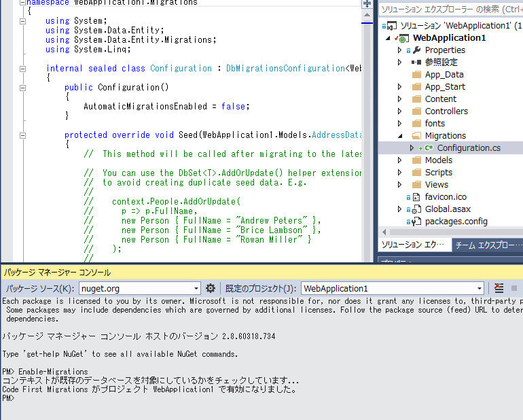Click the solution 'WebApplication1' icon
Viewport: 523px width, 420px height.
(392, 26)
